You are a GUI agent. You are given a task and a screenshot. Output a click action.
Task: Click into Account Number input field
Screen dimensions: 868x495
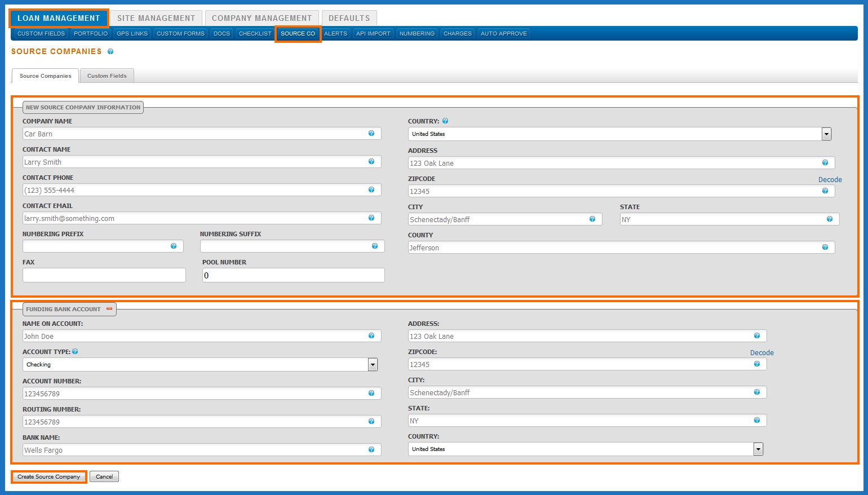(x=202, y=394)
